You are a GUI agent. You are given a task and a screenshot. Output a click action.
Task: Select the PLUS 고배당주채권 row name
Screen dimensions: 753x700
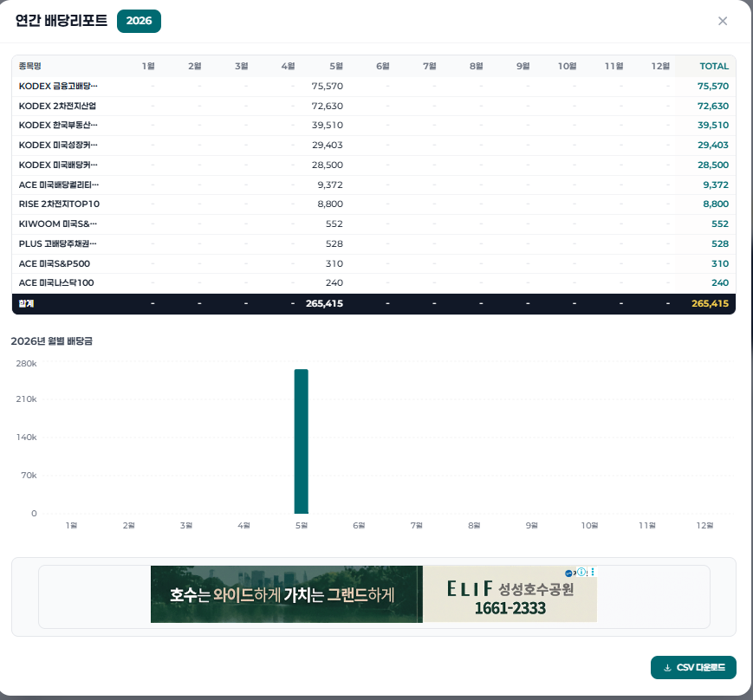58,243
